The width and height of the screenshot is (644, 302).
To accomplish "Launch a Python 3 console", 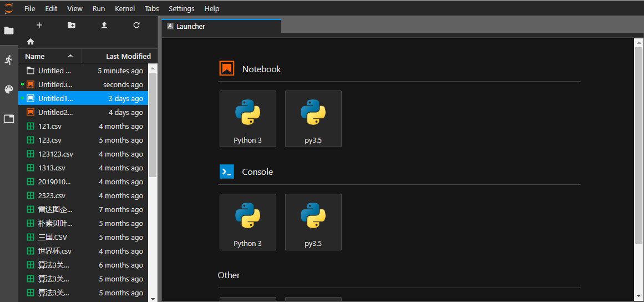I will 247,222.
